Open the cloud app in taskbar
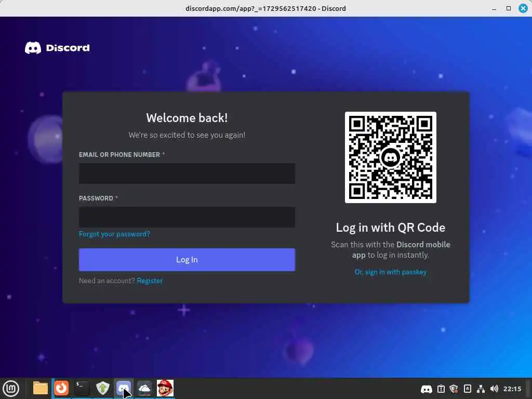This screenshot has height=399, width=532. point(144,388)
